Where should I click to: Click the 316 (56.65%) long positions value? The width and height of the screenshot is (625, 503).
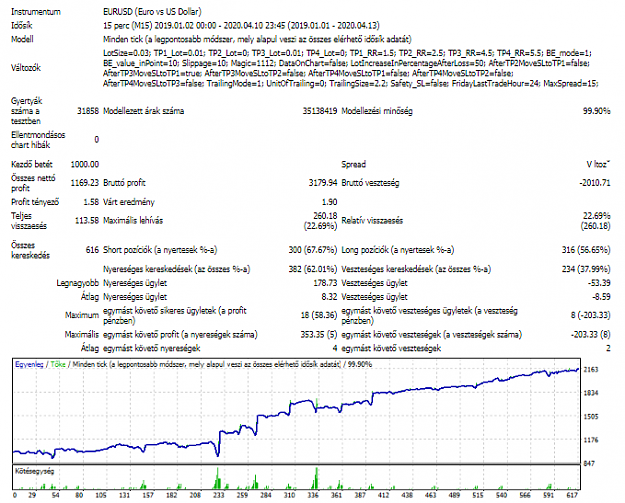coord(586,250)
